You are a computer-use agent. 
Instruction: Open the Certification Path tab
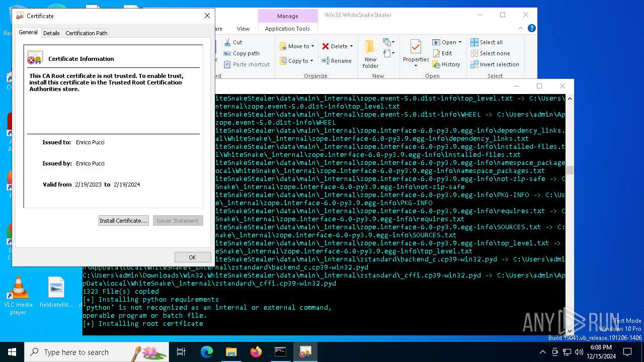[x=87, y=33]
